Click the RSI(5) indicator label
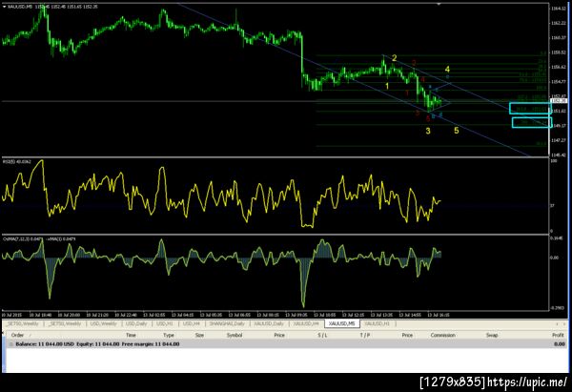 pyautogui.click(x=17, y=161)
